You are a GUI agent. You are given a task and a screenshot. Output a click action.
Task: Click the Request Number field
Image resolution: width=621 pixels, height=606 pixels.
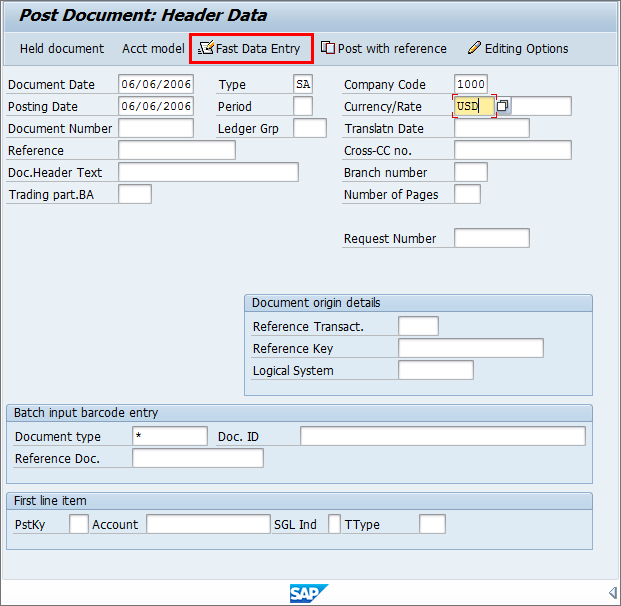coord(491,239)
